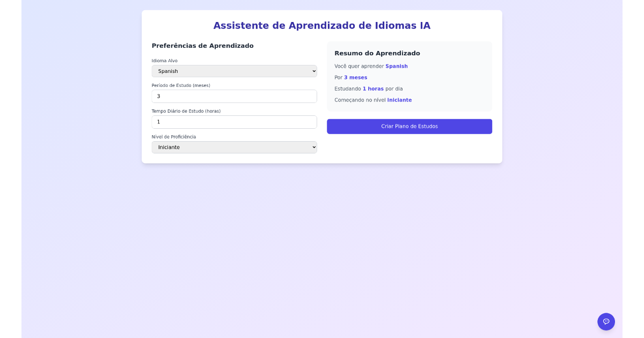Focus the Tempo Diário de Estudo input
The width and height of the screenshot is (644, 338).
[234, 122]
